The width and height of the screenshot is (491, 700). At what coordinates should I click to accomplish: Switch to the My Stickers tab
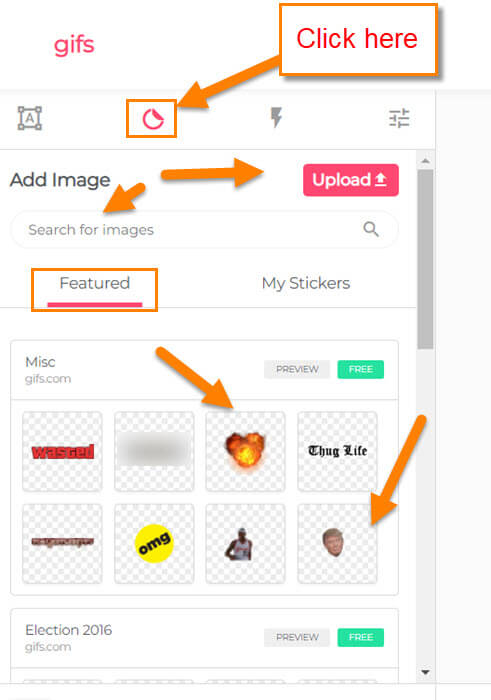click(x=306, y=283)
